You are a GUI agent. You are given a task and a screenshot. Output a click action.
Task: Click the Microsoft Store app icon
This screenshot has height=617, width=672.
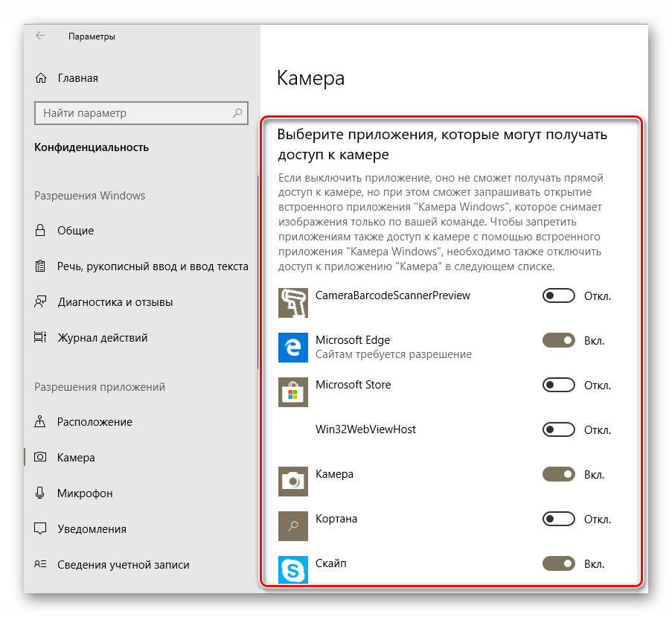pos(292,392)
